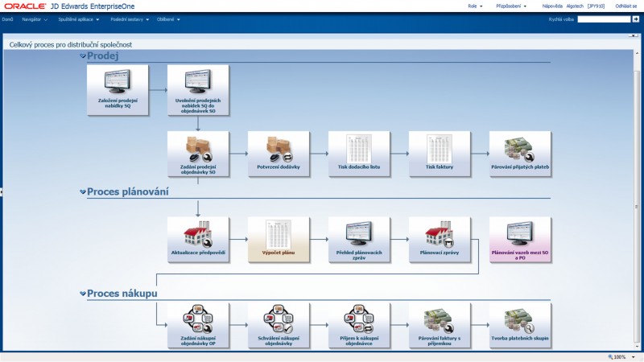Click the Nápověda help link

552,6
